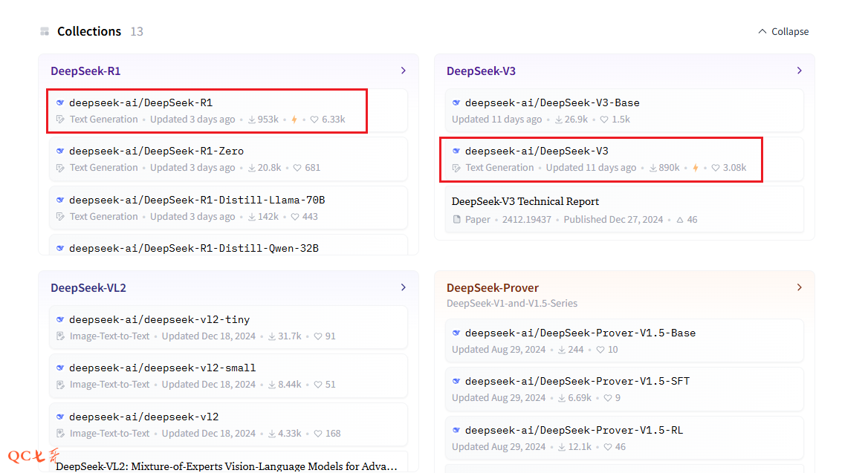Open deepseek-ai/DeepSeek-R1-Distill-Llama-70B model page

pyautogui.click(x=197, y=200)
